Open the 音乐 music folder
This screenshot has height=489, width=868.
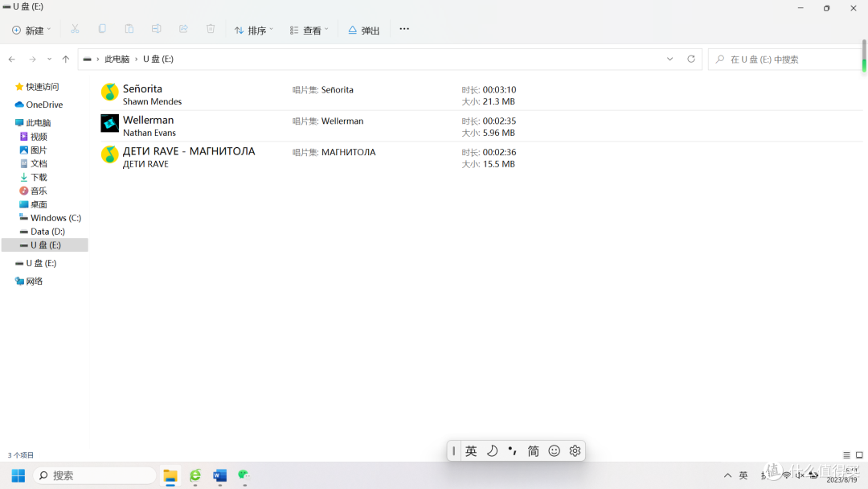tap(33, 191)
